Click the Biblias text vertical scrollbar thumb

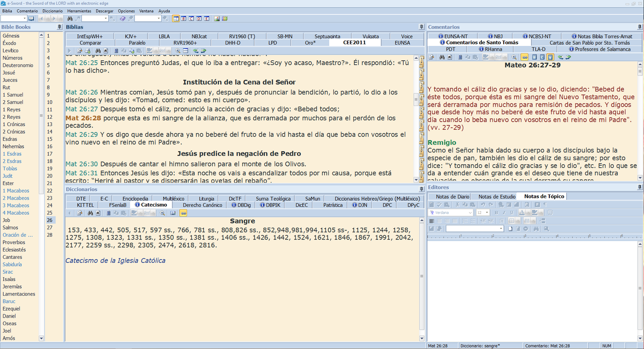click(x=416, y=99)
